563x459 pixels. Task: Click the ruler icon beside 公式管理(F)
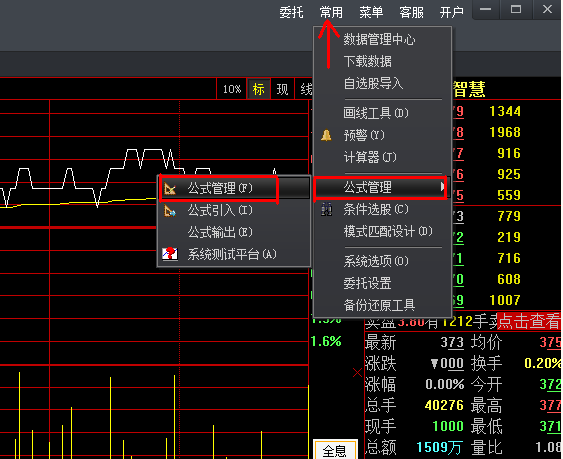(170, 188)
